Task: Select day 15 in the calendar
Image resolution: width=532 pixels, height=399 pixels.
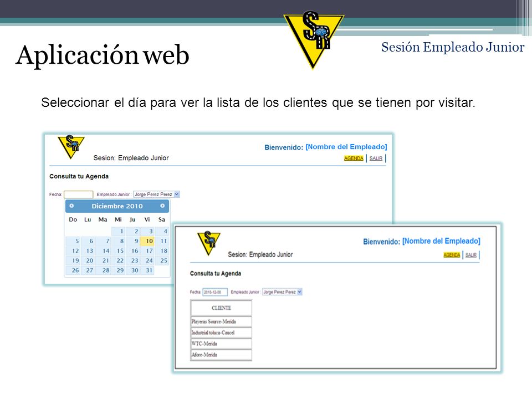Action: click(119, 250)
